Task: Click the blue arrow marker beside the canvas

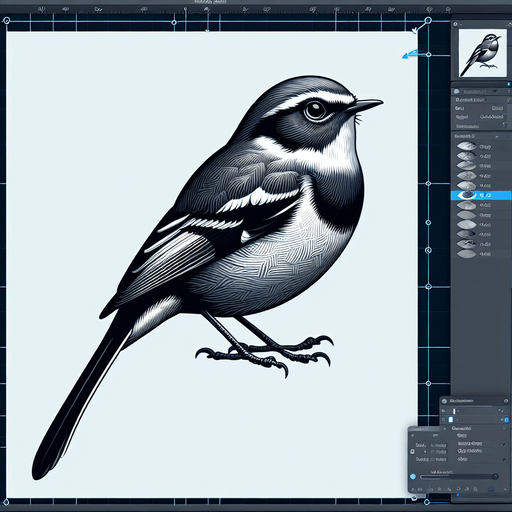Action: pos(410,54)
